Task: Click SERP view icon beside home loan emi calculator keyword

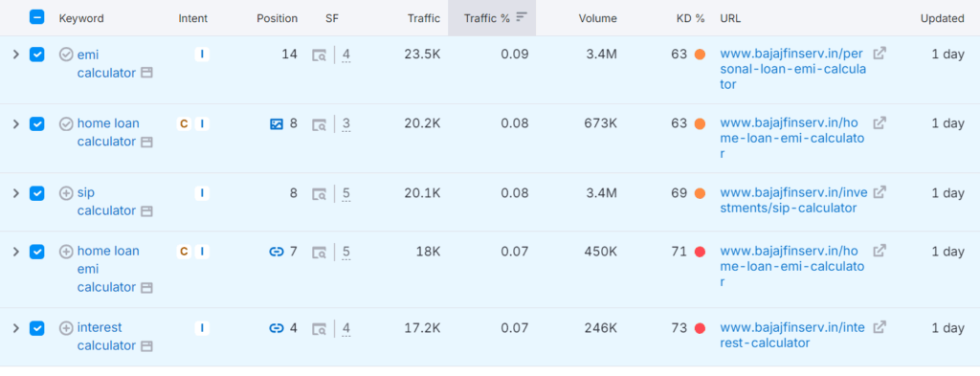Action: coord(146,287)
